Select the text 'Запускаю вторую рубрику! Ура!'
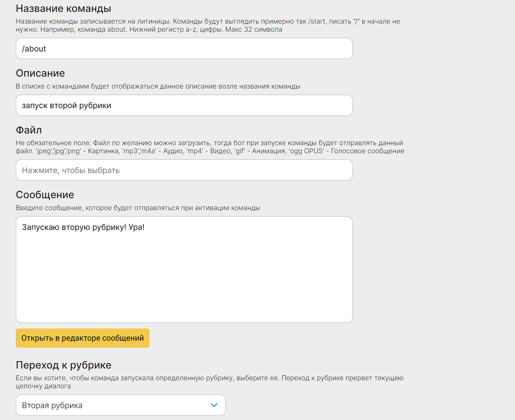 click(x=84, y=227)
